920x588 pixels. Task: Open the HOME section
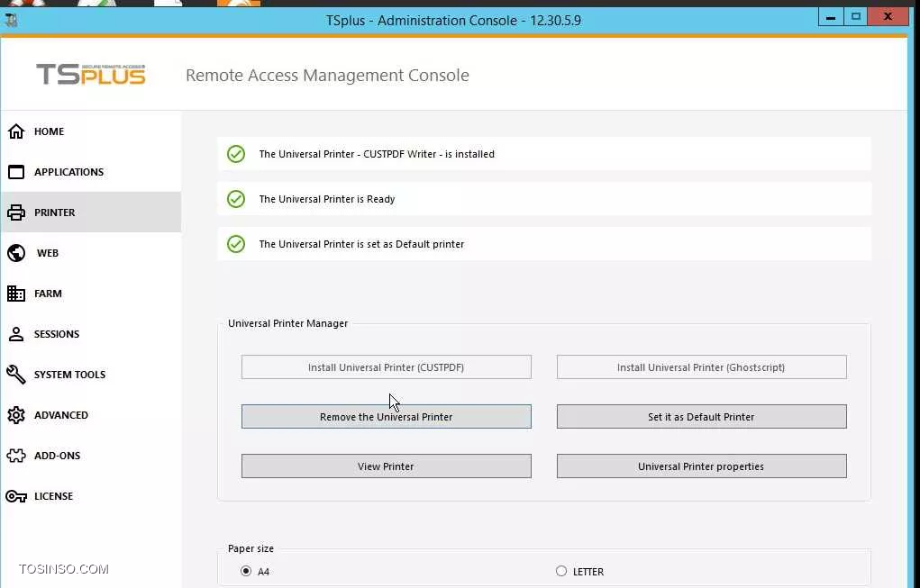coord(50,131)
